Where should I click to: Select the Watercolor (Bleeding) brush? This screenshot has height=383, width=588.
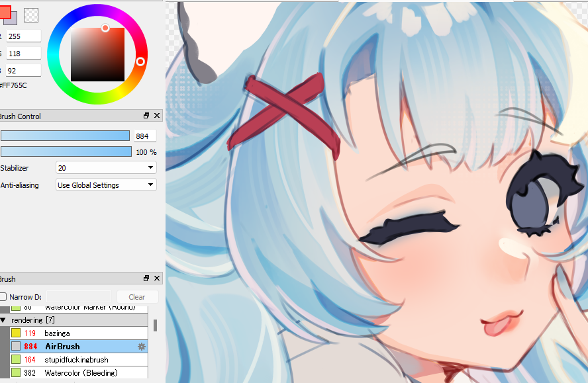click(79, 373)
